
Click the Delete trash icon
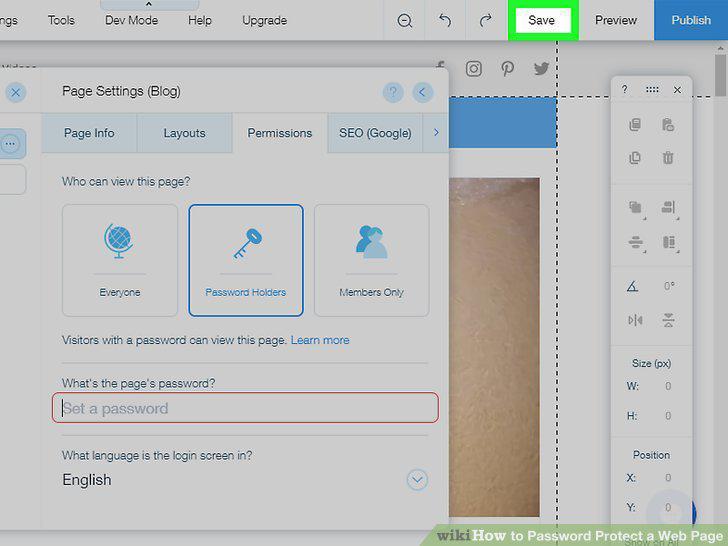click(668, 158)
